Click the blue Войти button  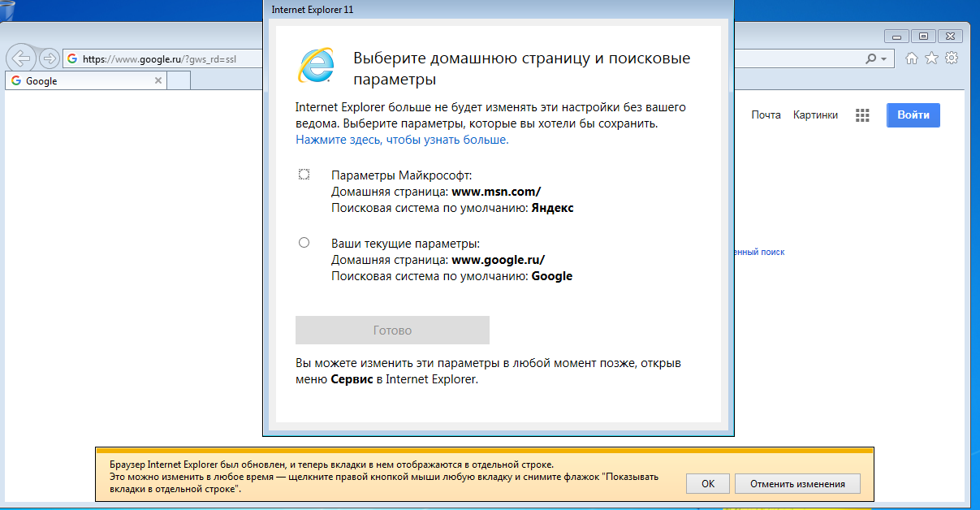(x=913, y=115)
